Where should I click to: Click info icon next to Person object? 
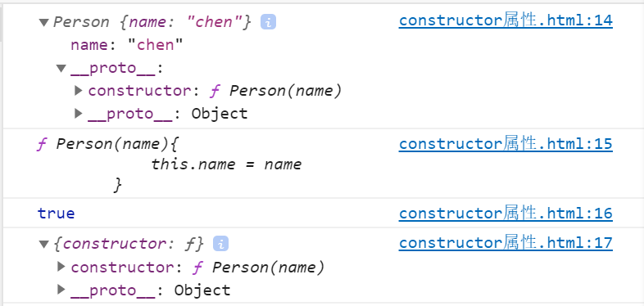268,22
